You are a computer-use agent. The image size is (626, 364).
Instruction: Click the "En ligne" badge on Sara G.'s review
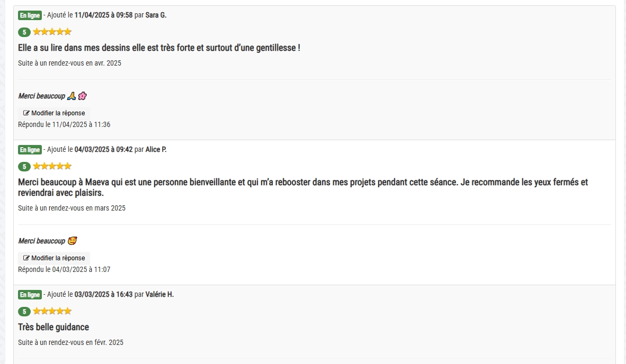point(30,15)
